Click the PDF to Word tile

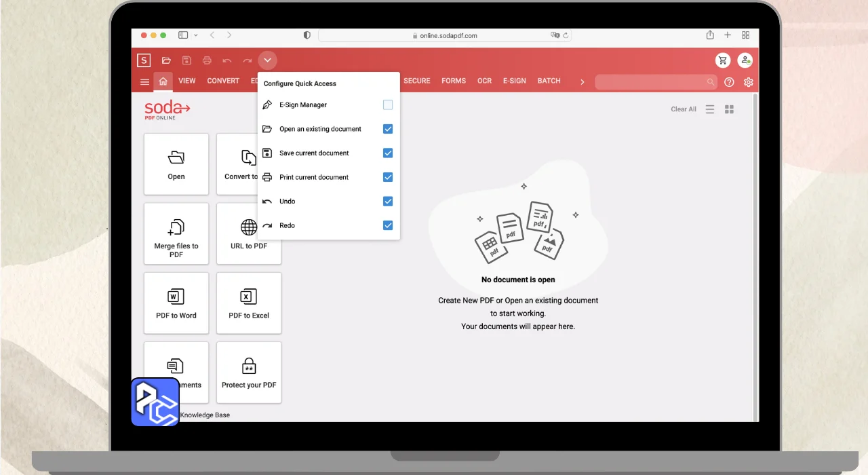point(176,303)
